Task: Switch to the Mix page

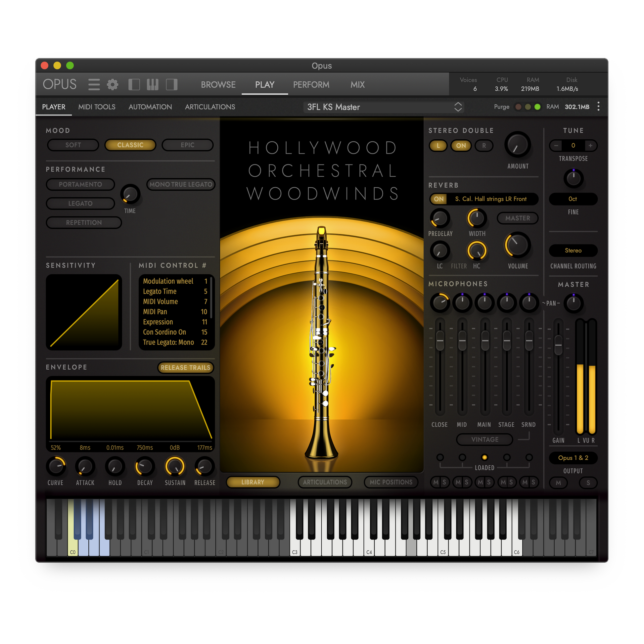Action: click(x=357, y=85)
